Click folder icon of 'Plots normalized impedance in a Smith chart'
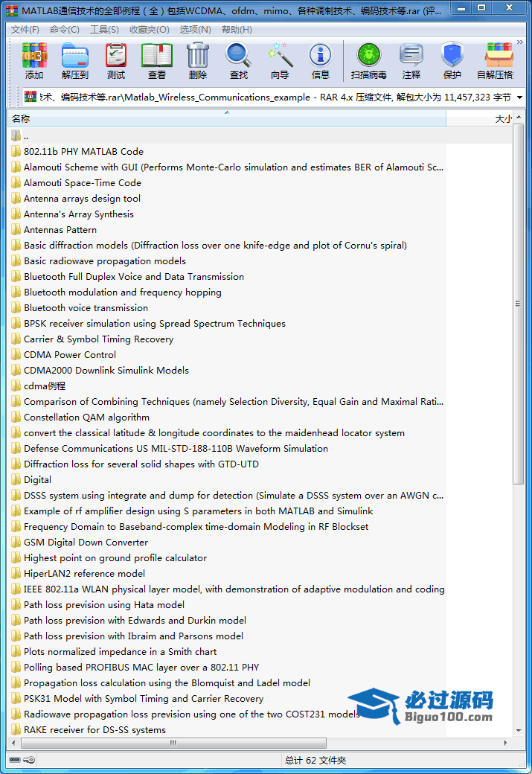532x774 pixels. 16,652
